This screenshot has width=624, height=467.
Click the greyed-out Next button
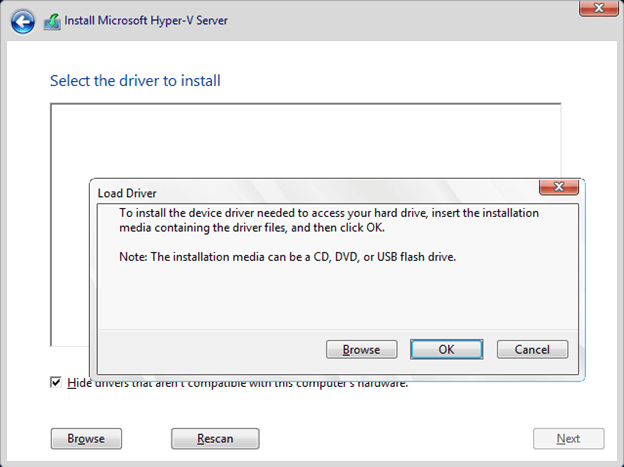[568, 438]
